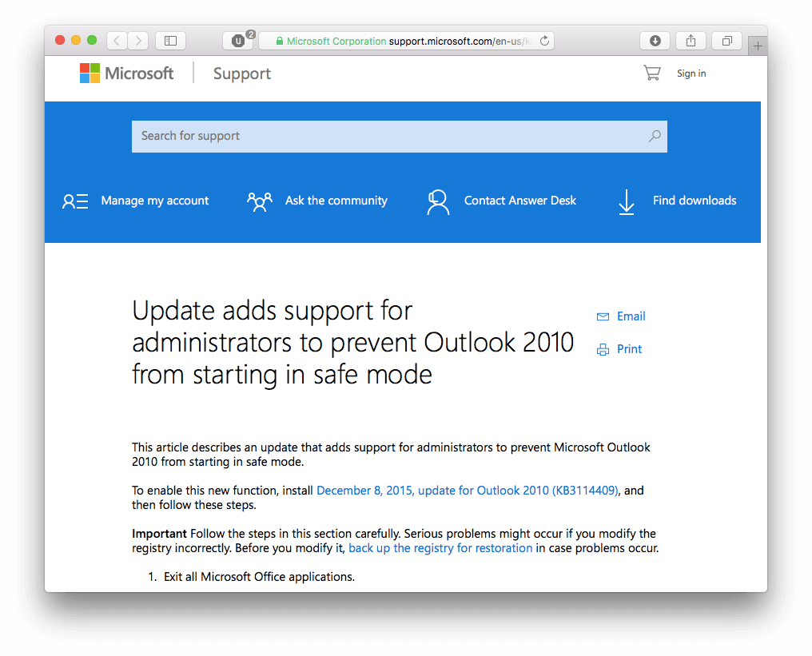Go back using Safari's back arrow

(117, 41)
